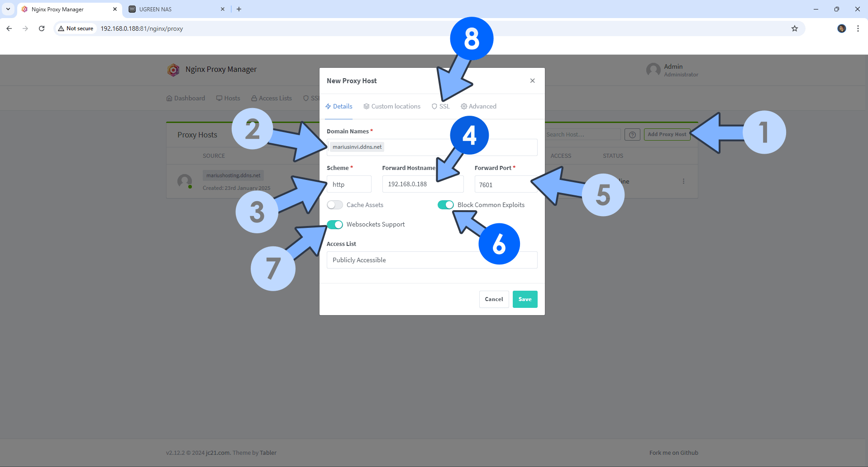868x467 pixels.
Task: Switch to the SSL tab
Action: pos(441,107)
